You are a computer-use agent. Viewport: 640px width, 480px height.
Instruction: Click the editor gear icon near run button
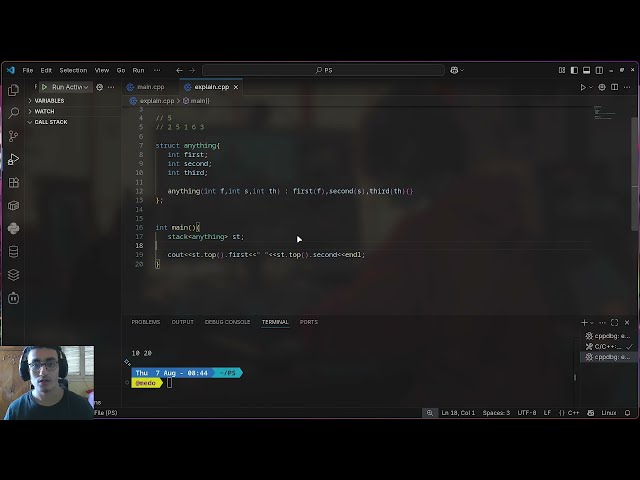point(602,87)
